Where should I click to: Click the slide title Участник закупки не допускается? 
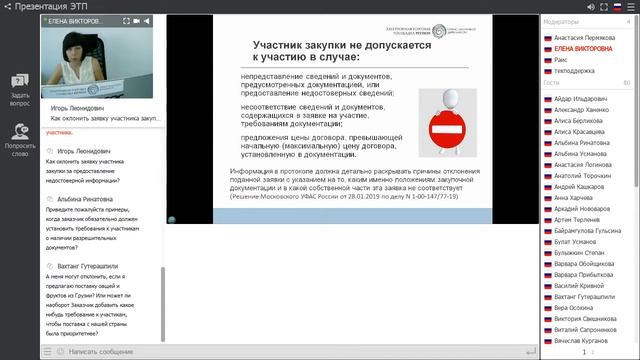coord(342,51)
